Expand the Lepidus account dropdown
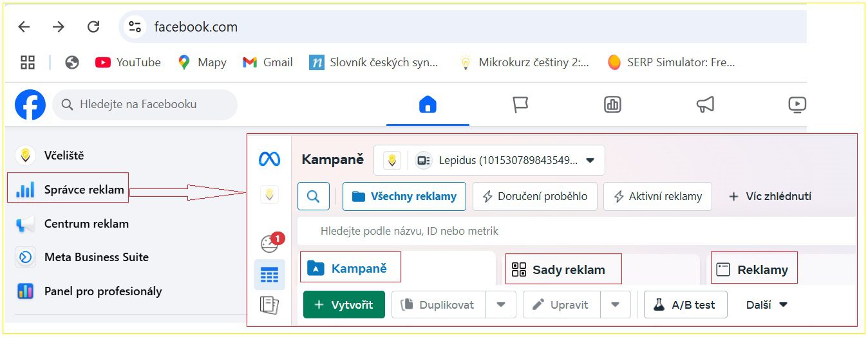The height and width of the screenshot is (337, 868). [x=590, y=160]
